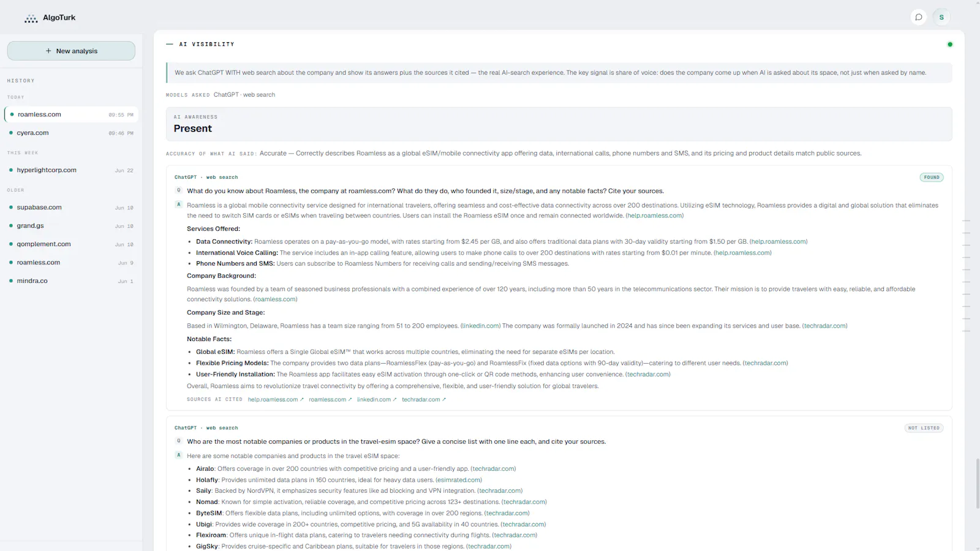Click 'HISTORY' sidebar heading
The width and height of the screenshot is (980, 551).
tap(21, 81)
